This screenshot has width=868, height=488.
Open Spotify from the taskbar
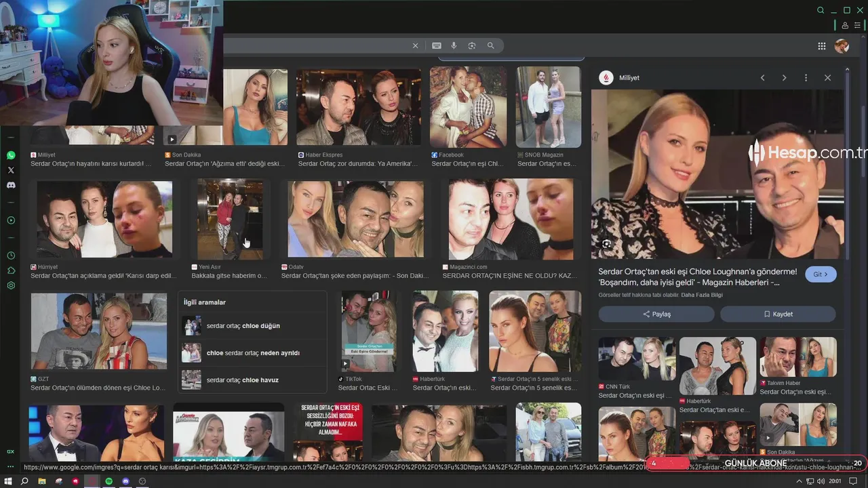point(108,481)
